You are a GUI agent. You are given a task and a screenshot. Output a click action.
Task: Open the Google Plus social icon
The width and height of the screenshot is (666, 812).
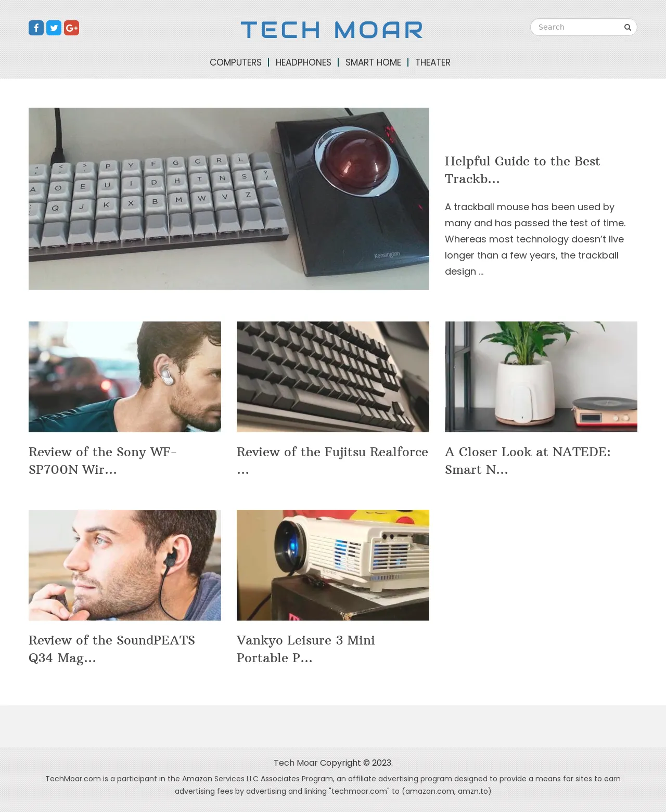point(71,28)
